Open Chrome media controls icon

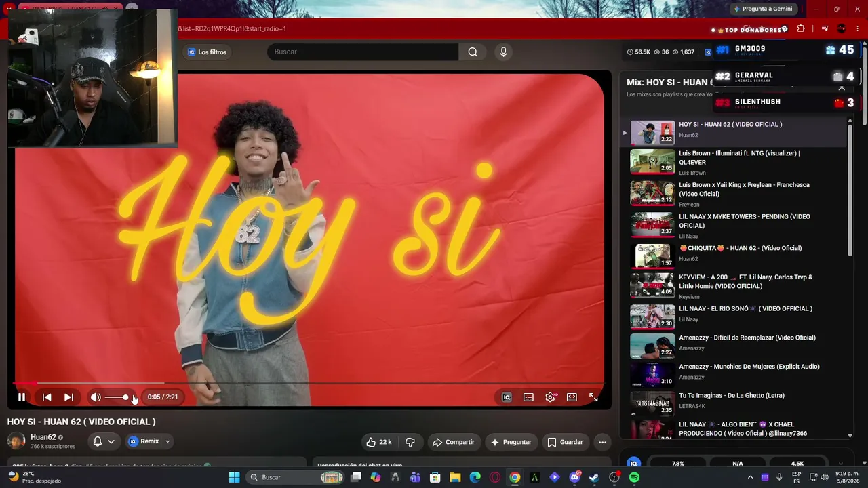coord(825,28)
